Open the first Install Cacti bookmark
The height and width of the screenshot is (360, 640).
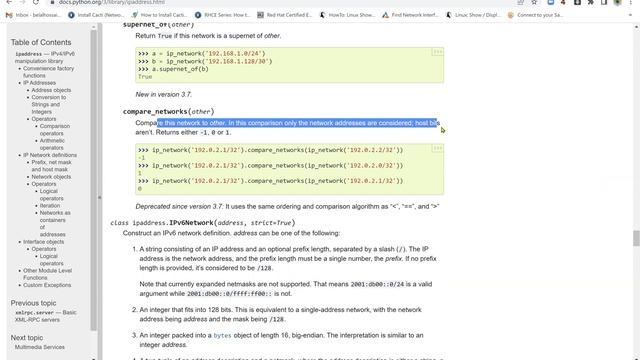click(96, 15)
